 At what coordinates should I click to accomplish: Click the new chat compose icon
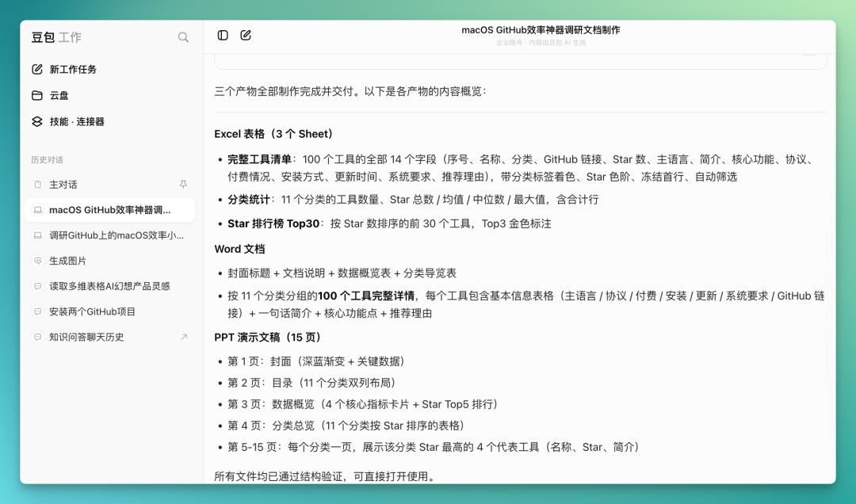tap(246, 35)
